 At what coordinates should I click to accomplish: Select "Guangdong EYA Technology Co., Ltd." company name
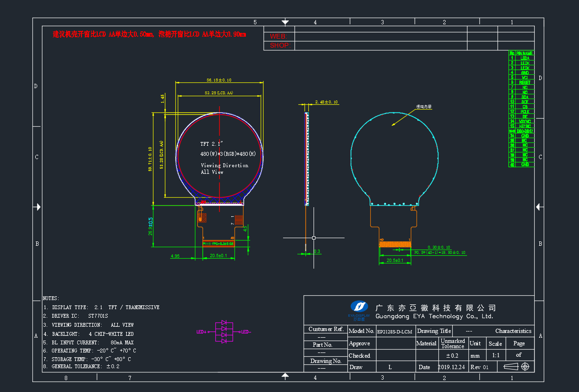[x=435, y=316]
